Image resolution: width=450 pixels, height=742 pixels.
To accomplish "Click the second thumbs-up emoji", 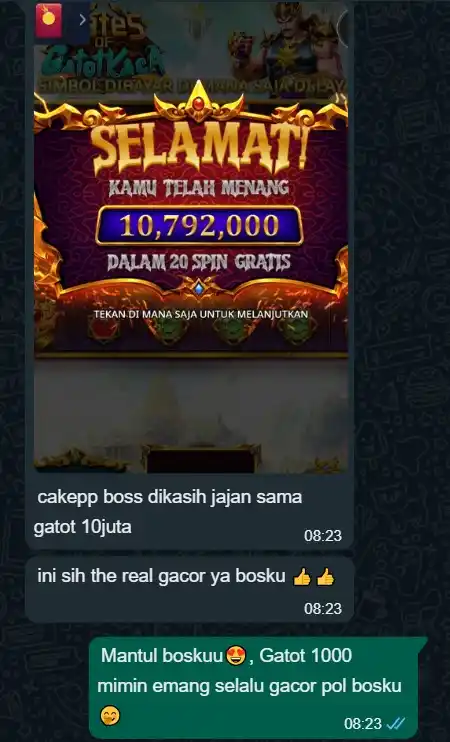I will point(326,577).
